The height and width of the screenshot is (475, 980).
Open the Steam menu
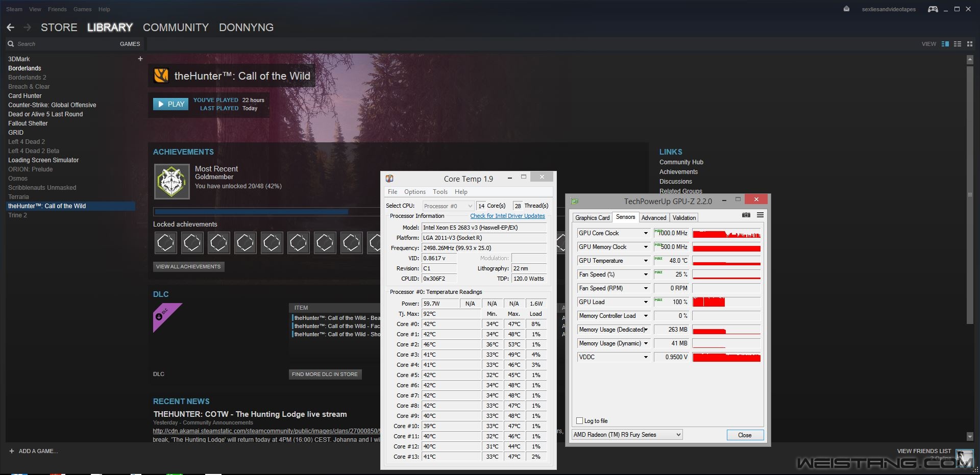point(14,9)
